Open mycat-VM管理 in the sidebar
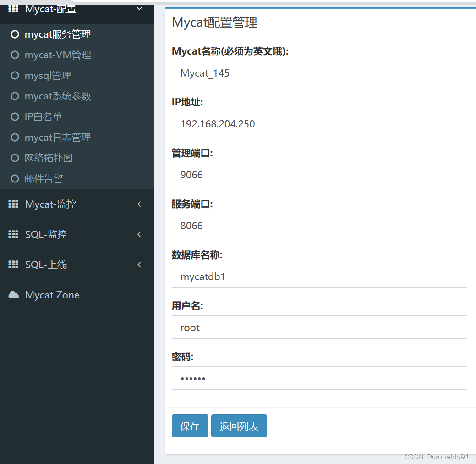The height and width of the screenshot is (464, 476). 58,55
